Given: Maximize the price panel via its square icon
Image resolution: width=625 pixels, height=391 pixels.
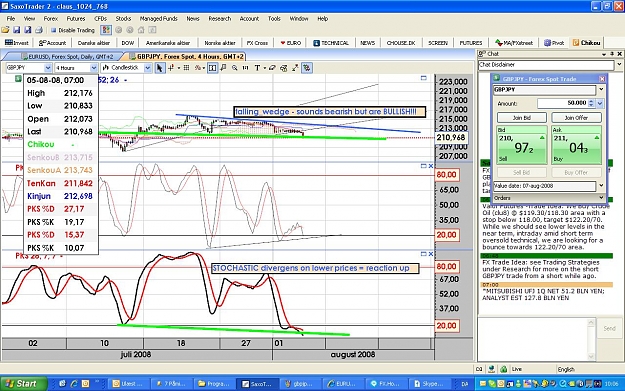Looking at the screenshot, I should point(424,78).
